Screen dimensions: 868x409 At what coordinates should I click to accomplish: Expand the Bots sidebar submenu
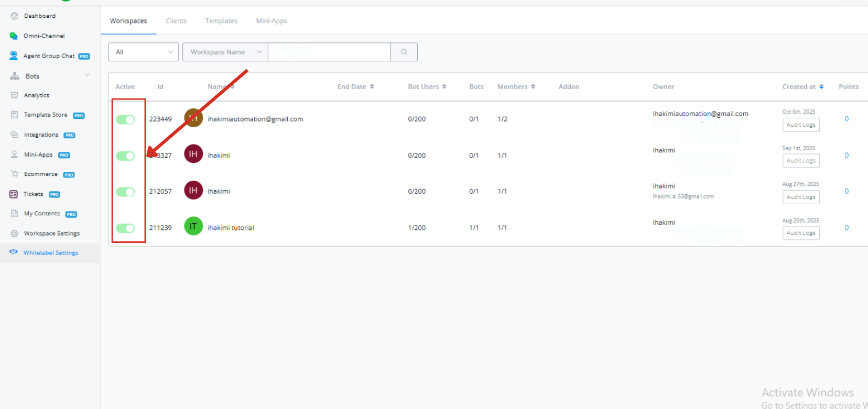[87, 75]
